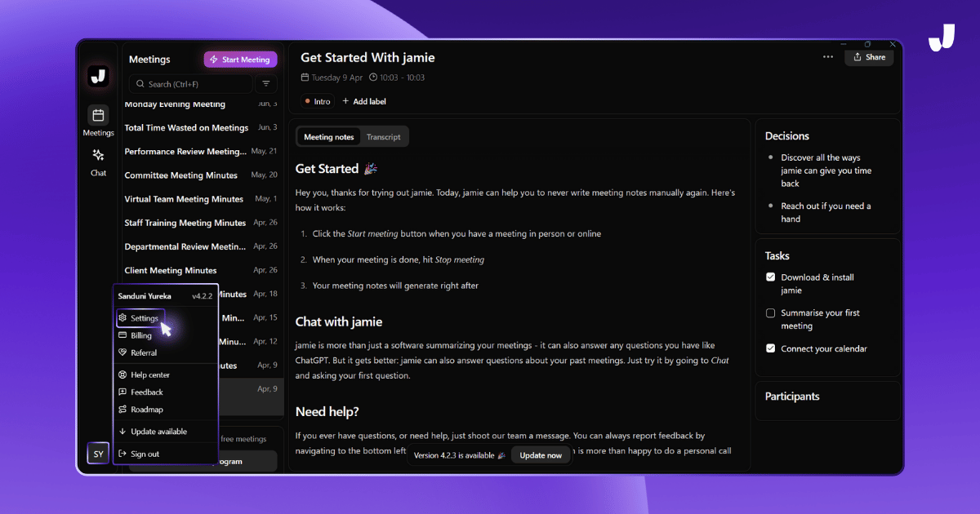The height and width of the screenshot is (514, 980).
Task: Click the Version 4.2.3 is available notice
Action: point(460,455)
